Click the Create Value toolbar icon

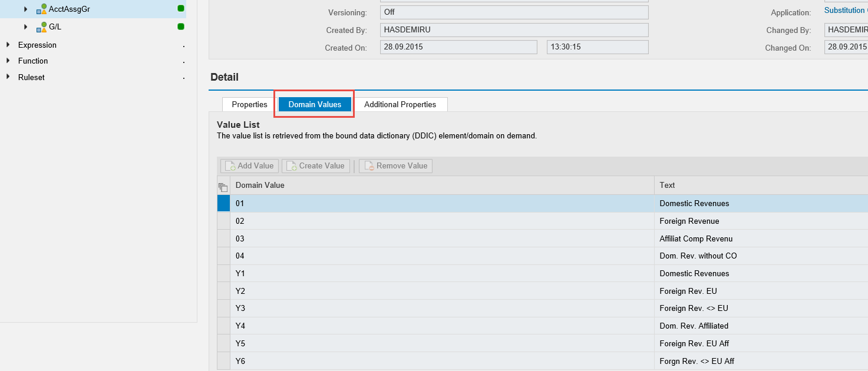tap(291, 166)
